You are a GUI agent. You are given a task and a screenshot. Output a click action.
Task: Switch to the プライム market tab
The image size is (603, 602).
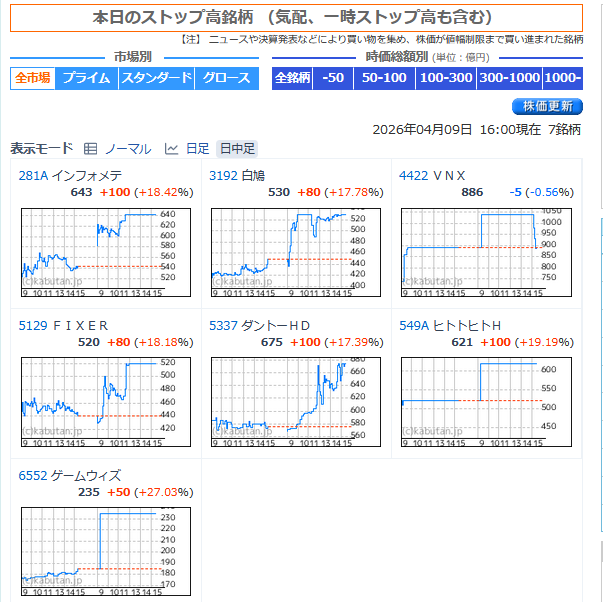coord(86,78)
